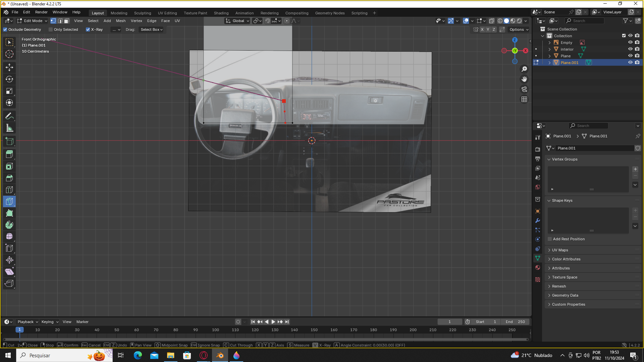
Task: Expand the Plane.001 tree item
Action: point(549,63)
